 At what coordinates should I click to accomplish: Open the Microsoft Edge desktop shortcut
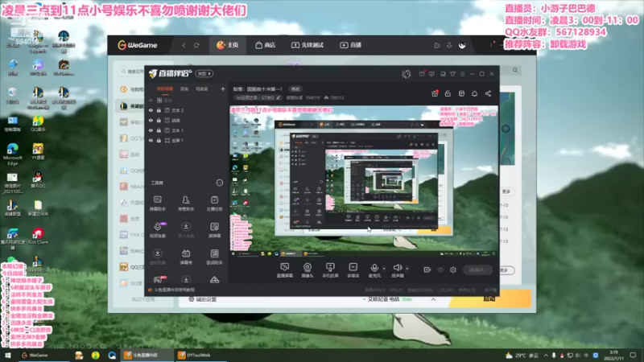(x=12, y=154)
